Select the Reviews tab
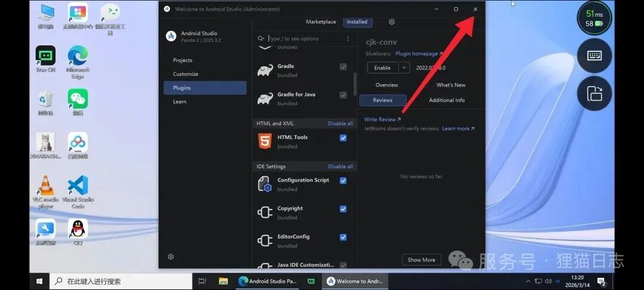644x290 pixels. [x=383, y=100]
